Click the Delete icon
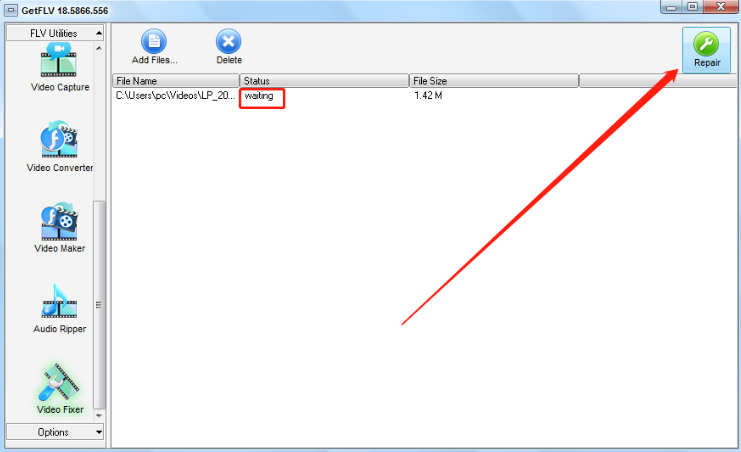Image resolution: width=741 pixels, height=452 pixels. point(229,42)
